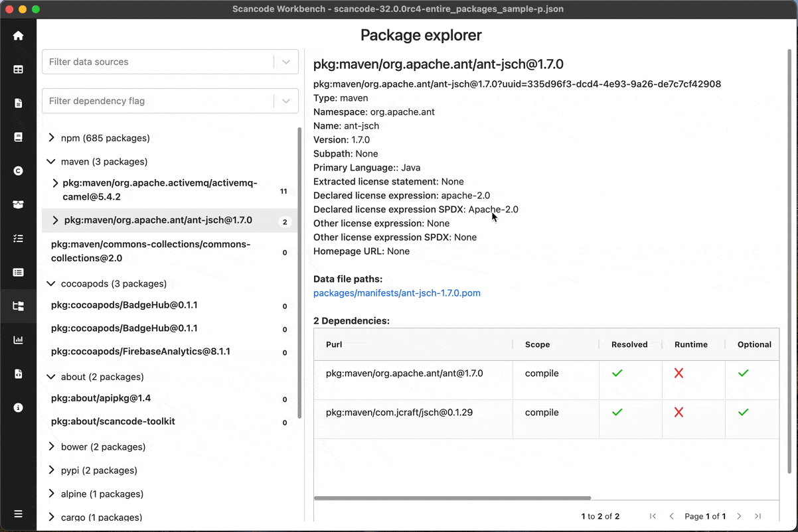798x532 pixels.
Task: Jump to first page of dependencies table
Action: click(x=653, y=516)
